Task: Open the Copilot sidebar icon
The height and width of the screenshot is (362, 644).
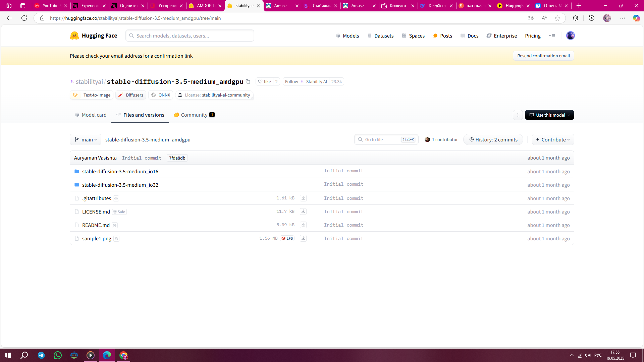Action: tap(636, 18)
